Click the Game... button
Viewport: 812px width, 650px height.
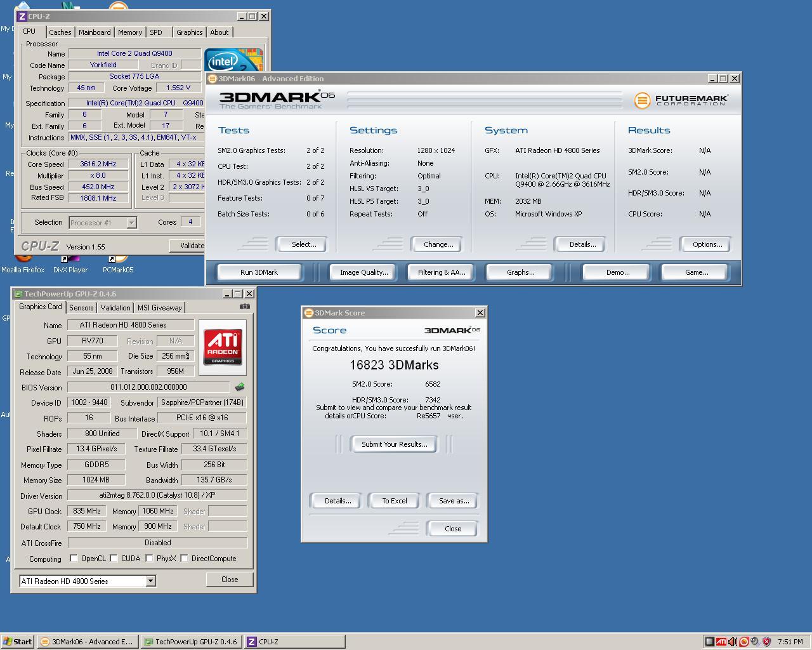click(697, 272)
